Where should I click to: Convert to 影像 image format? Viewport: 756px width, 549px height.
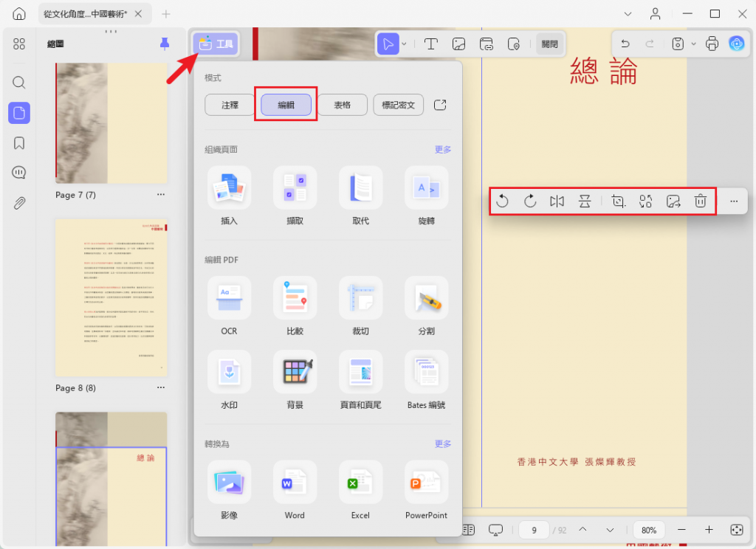click(x=229, y=482)
